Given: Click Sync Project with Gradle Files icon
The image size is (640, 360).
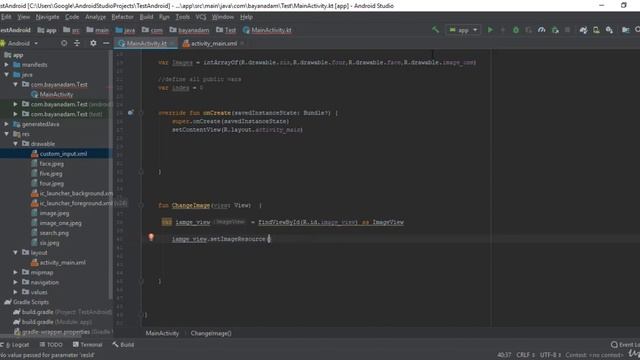Looking at the screenshot, I should click(583, 30).
